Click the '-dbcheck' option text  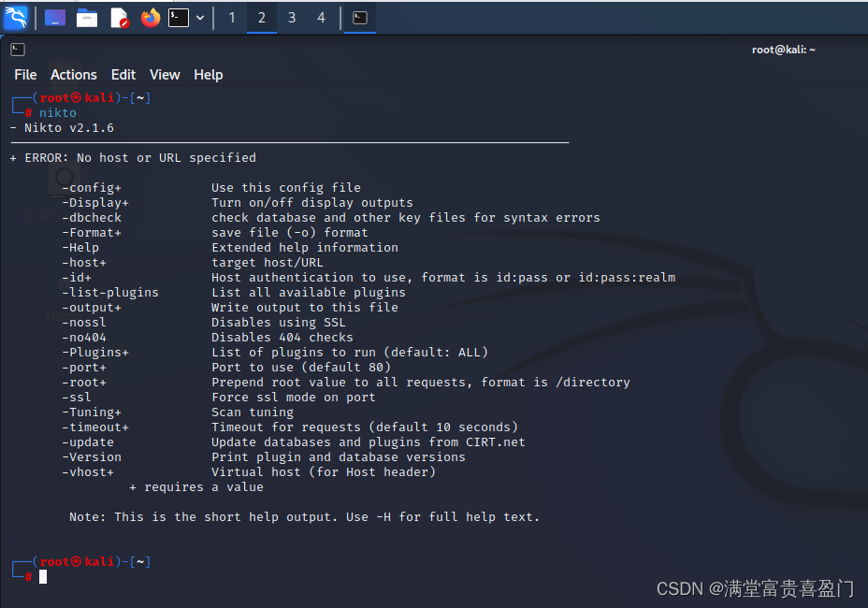pyautogui.click(x=92, y=218)
